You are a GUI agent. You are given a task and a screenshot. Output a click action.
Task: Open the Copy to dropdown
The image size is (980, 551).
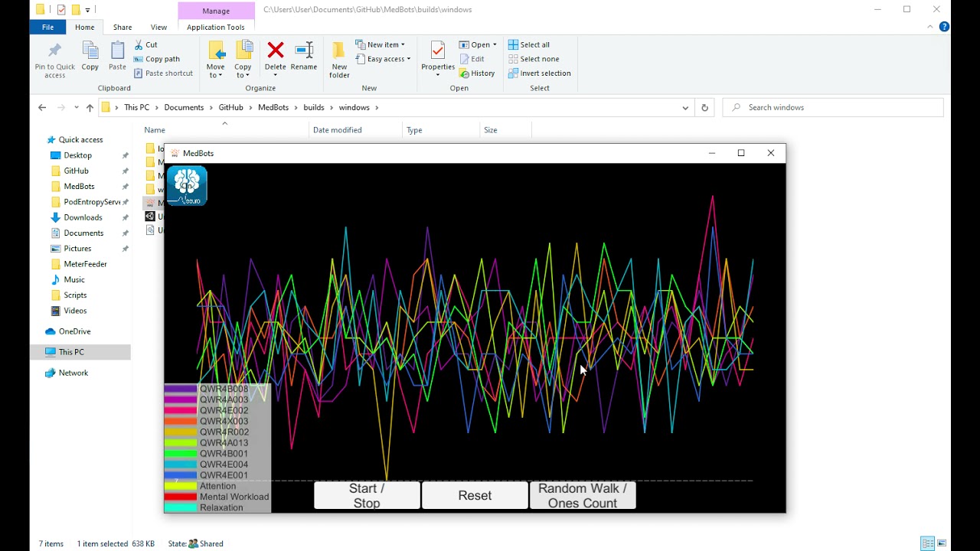pos(243,71)
